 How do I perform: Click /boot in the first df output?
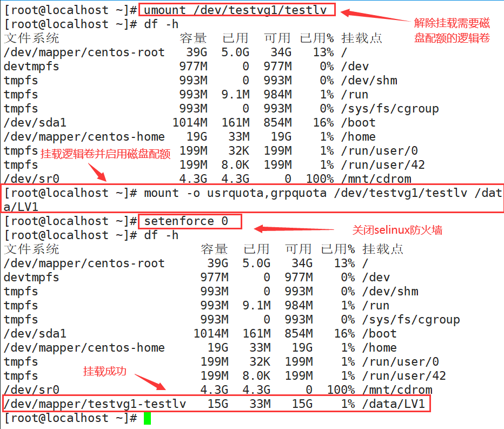tap(359, 122)
